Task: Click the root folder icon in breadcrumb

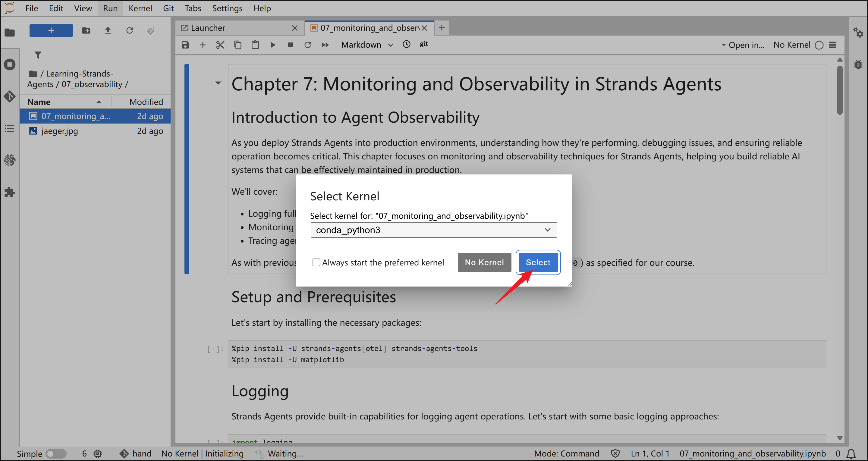Action: point(33,74)
